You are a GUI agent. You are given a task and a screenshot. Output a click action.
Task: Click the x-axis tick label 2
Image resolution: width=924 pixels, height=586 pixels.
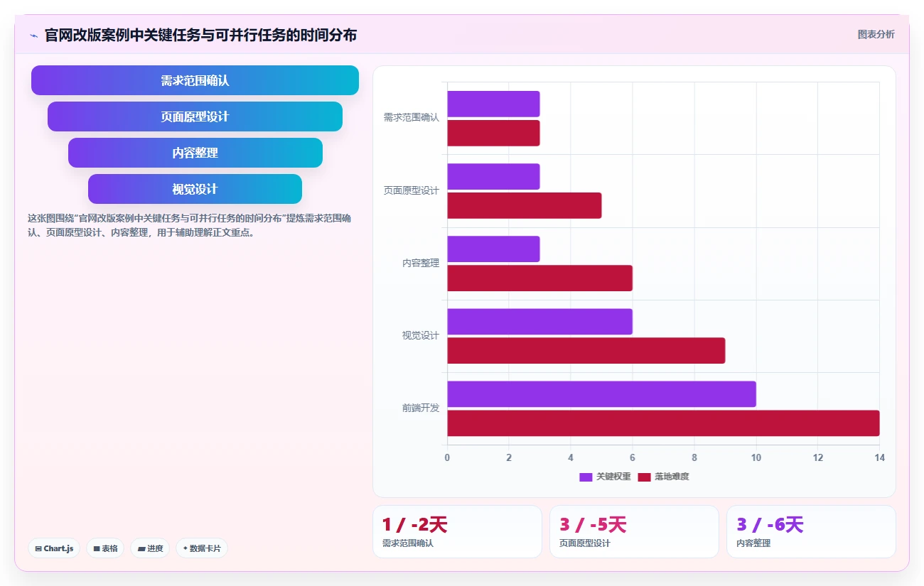click(509, 458)
